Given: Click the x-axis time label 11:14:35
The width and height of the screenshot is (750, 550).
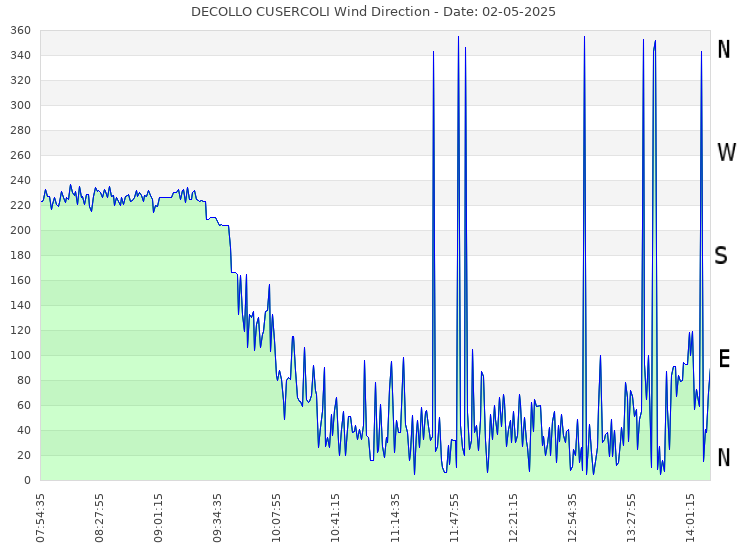Looking at the screenshot, I should point(395,518).
